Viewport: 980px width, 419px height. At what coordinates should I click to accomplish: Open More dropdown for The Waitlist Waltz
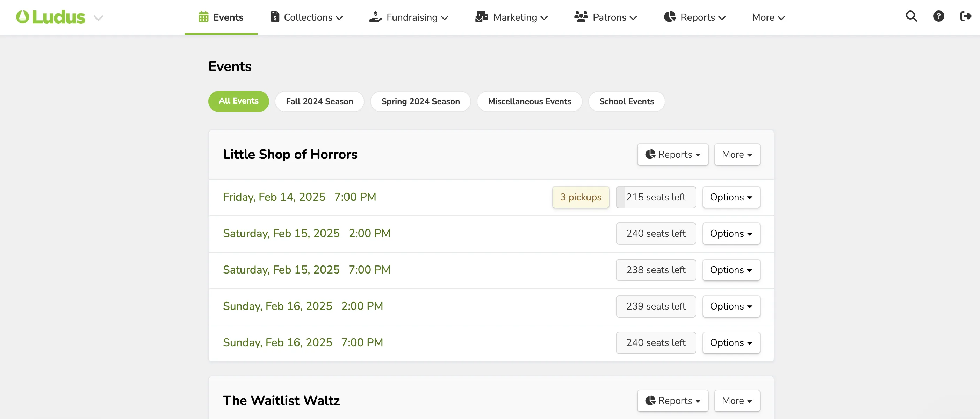click(x=737, y=401)
